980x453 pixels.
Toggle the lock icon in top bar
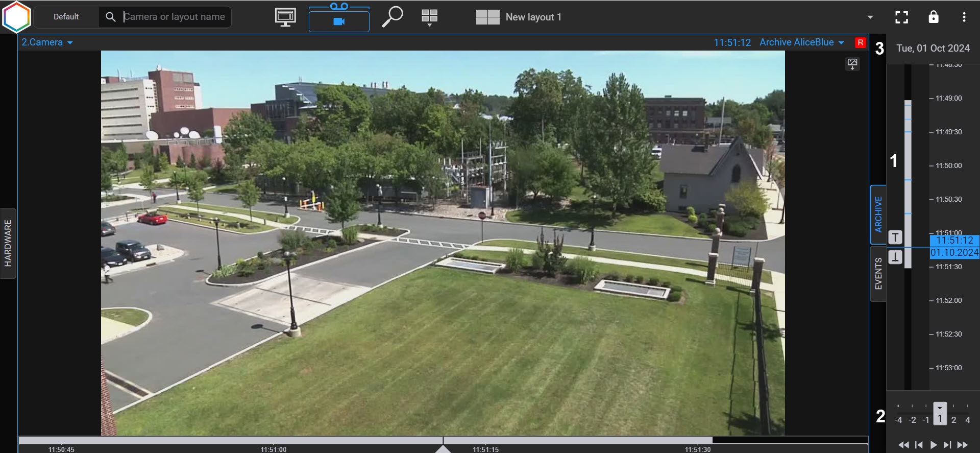click(x=934, y=16)
